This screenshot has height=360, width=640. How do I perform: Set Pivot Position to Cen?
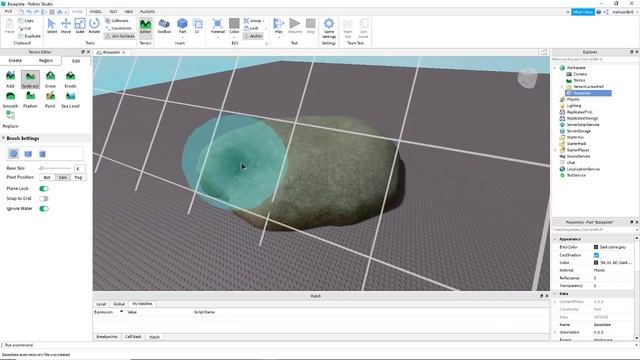62,178
